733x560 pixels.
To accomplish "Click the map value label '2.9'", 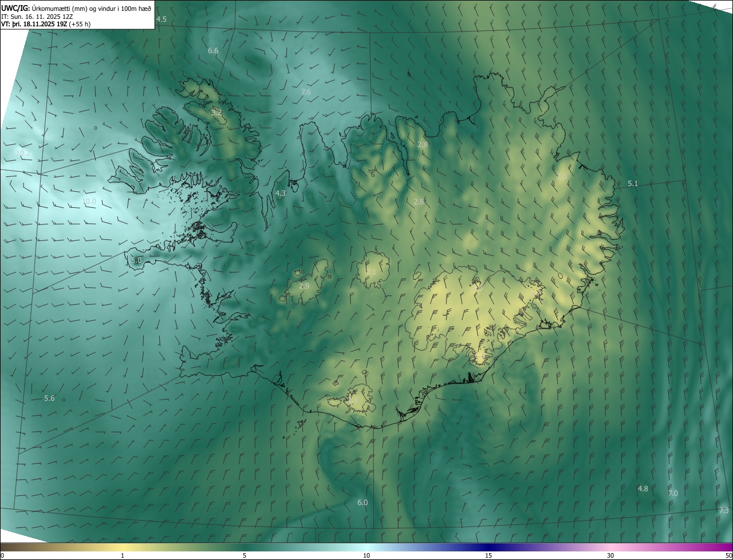I will [x=304, y=286].
